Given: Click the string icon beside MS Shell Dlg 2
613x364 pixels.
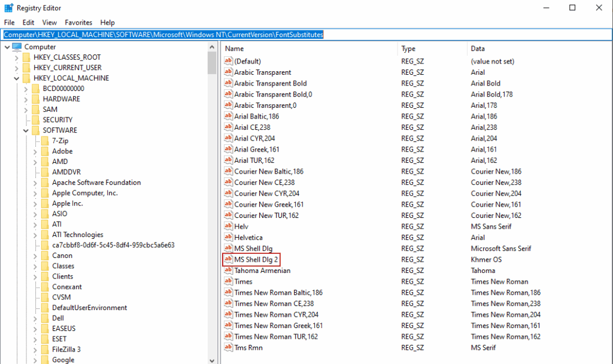Looking at the screenshot, I should [x=227, y=259].
